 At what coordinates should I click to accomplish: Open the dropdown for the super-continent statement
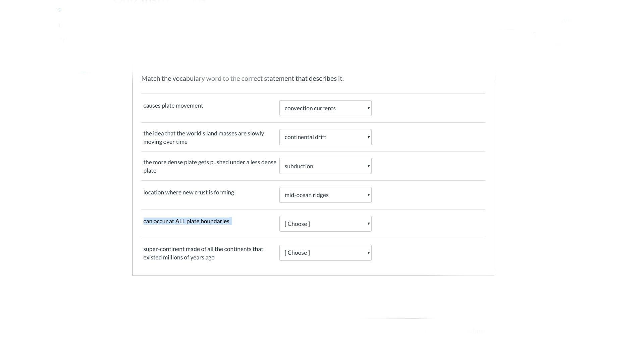(x=325, y=253)
